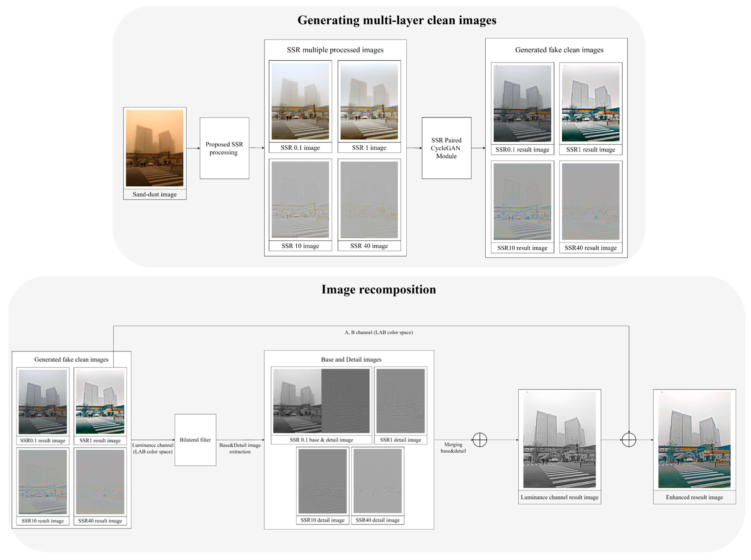
Task: Select the SSR 40 image thumbnail
Action: click(369, 199)
